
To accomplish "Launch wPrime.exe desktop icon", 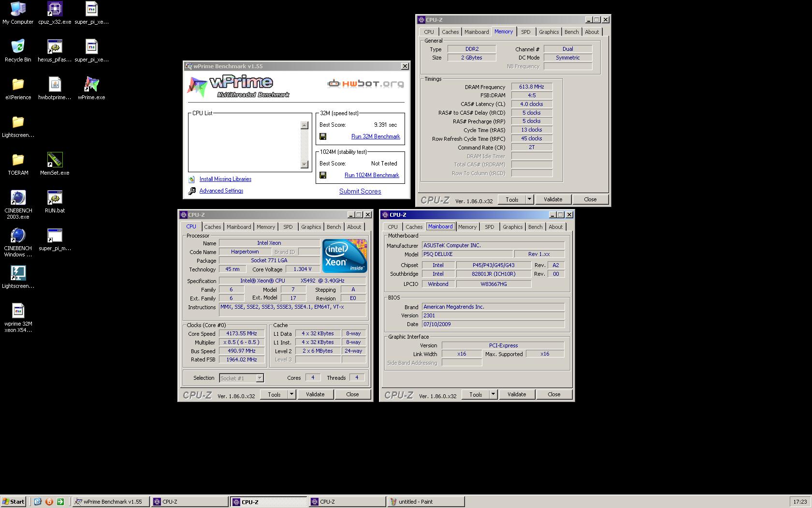I will 91,84.
